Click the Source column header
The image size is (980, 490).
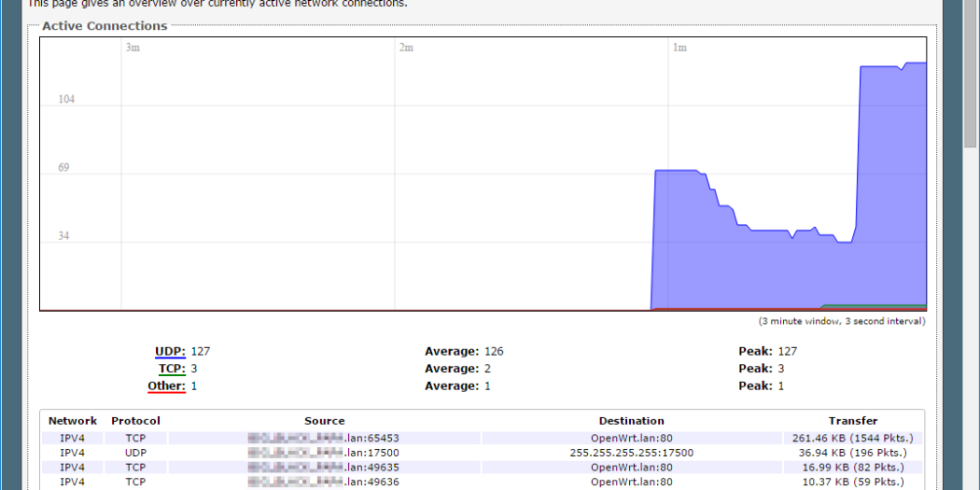[324, 421]
